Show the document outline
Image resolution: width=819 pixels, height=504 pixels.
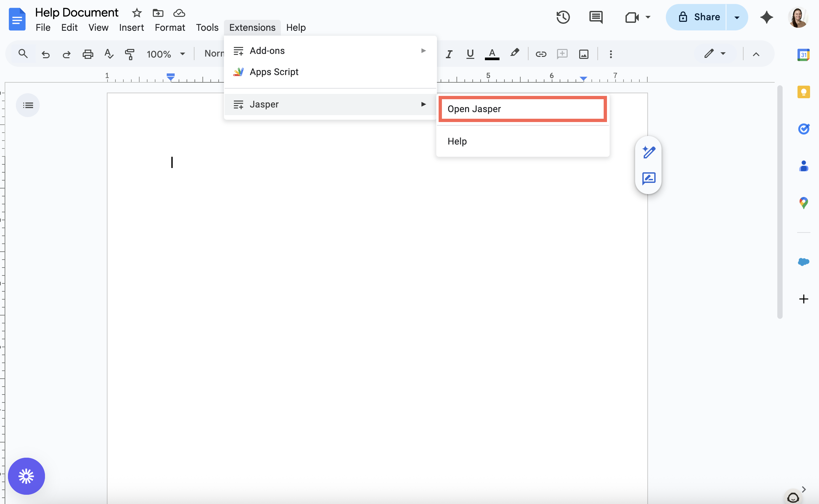coord(28,105)
